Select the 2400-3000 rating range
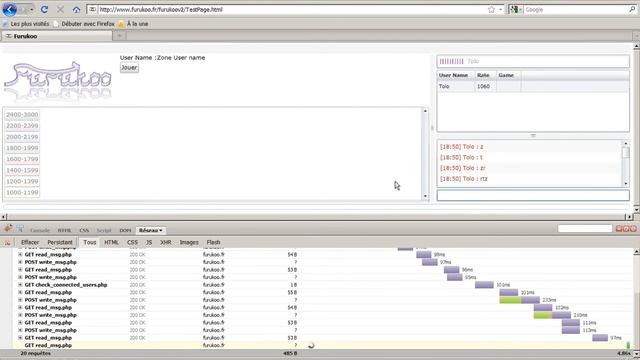The width and height of the screenshot is (640, 360). pos(22,115)
